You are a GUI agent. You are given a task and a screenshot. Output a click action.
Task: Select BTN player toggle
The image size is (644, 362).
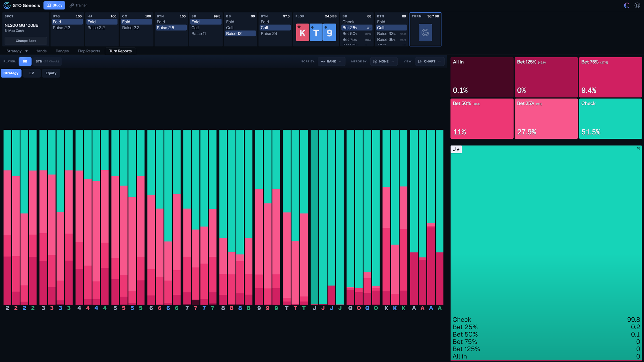(x=47, y=61)
